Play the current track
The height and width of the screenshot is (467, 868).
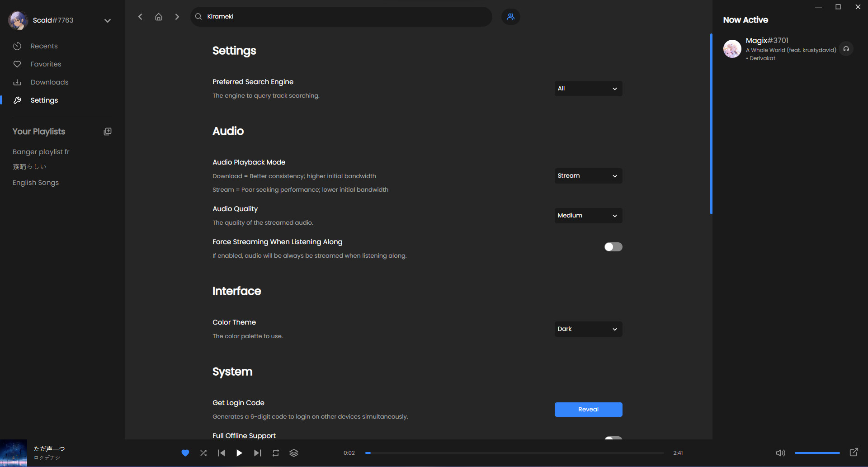[239, 453]
